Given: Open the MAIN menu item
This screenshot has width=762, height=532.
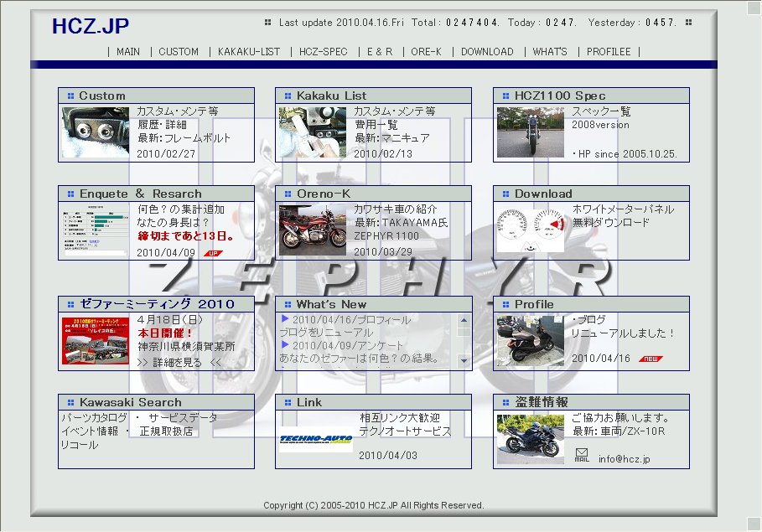Looking at the screenshot, I should coord(128,52).
